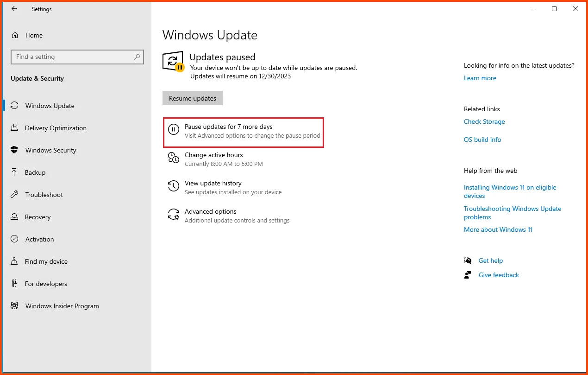Click the Advanced options gear-sync icon
Image resolution: width=588 pixels, height=375 pixels.
(x=173, y=214)
